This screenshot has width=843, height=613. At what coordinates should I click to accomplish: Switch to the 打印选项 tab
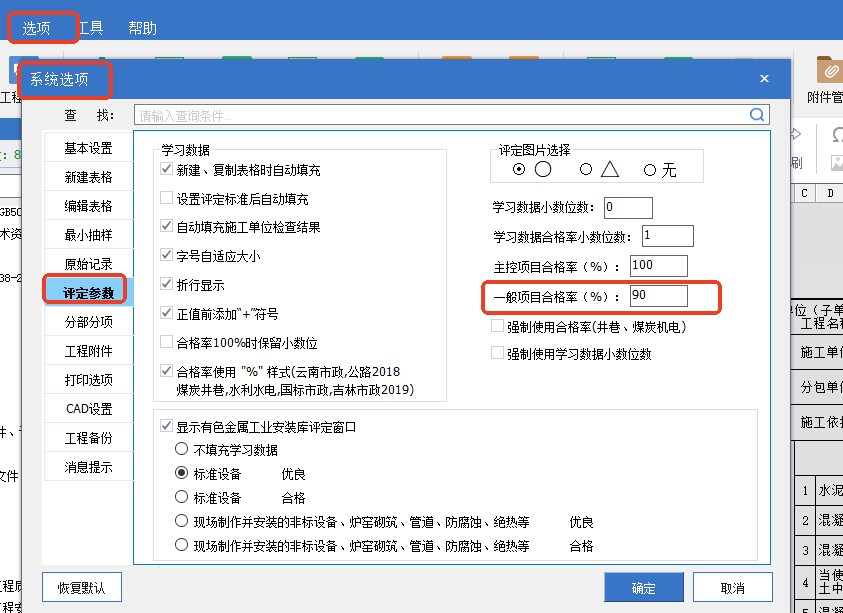(x=88, y=380)
